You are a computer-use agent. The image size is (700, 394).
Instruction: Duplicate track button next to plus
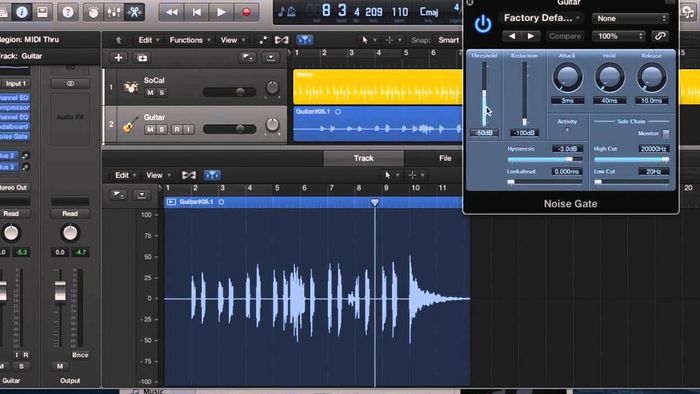point(142,58)
